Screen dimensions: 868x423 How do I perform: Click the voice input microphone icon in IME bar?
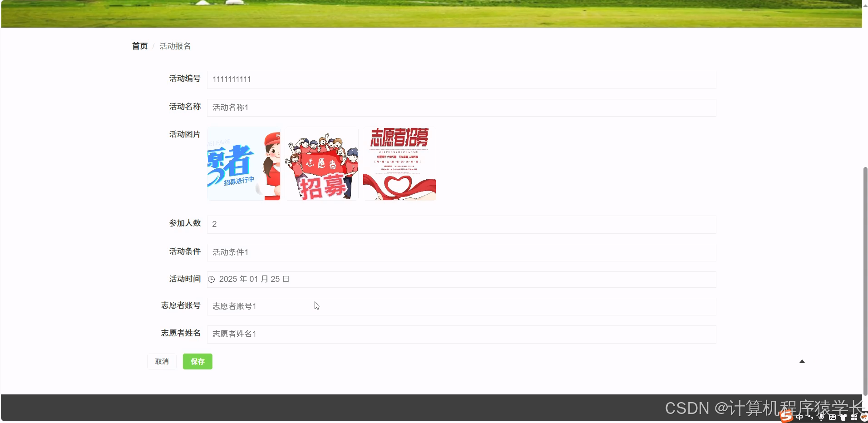[821, 417]
